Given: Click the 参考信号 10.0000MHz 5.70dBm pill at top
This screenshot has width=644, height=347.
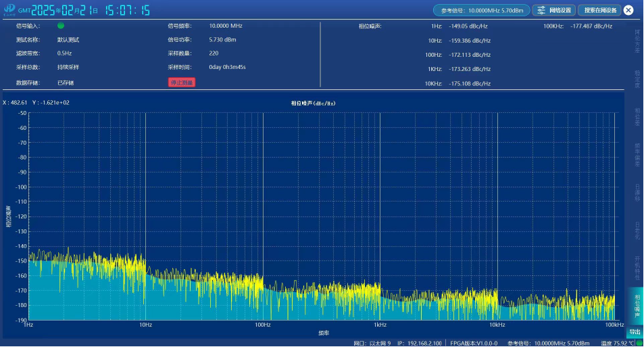Looking at the screenshot, I should click(482, 10).
